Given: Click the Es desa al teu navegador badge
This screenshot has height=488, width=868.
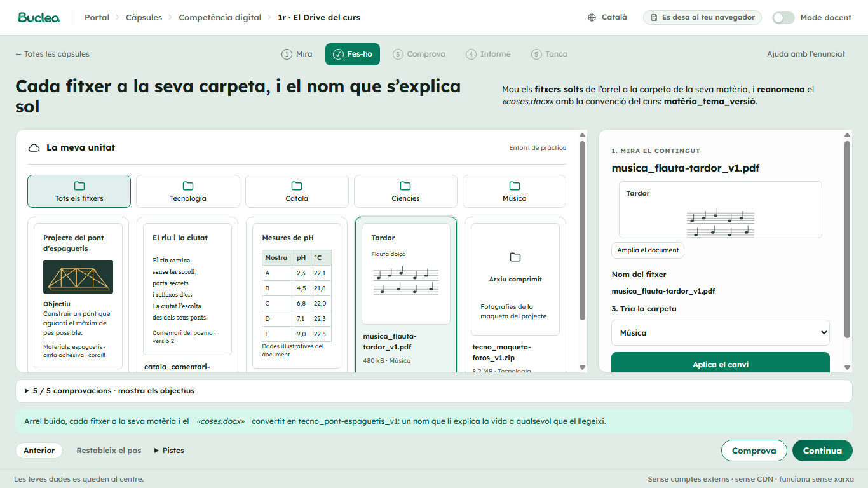Looking at the screenshot, I should click(702, 18).
